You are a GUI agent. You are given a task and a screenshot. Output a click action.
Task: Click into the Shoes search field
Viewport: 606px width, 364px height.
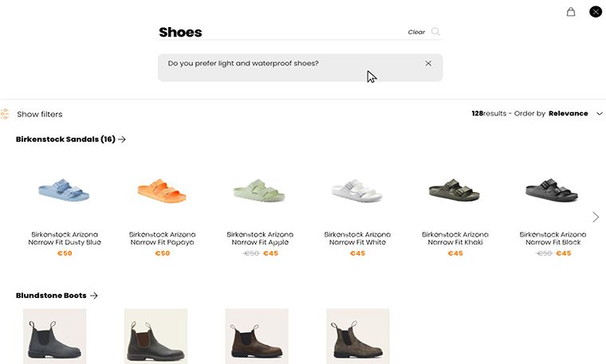point(282,32)
